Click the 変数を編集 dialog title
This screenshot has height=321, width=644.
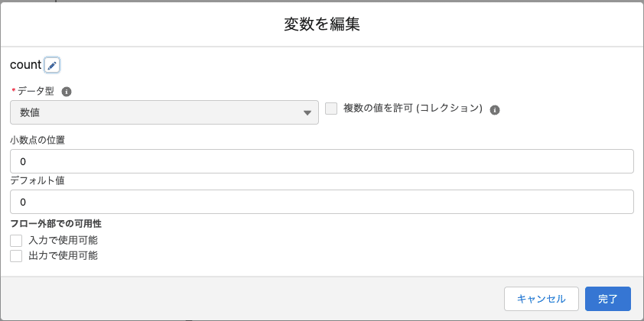(322, 24)
